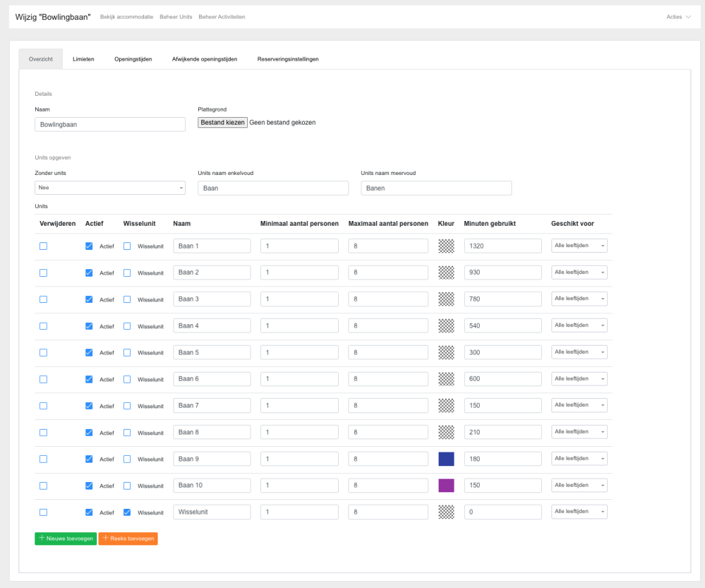Click the green Nieuwe toevoegen button
Viewport: 705px width, 588px height.
pyautogui.click(x=65, y=538)
